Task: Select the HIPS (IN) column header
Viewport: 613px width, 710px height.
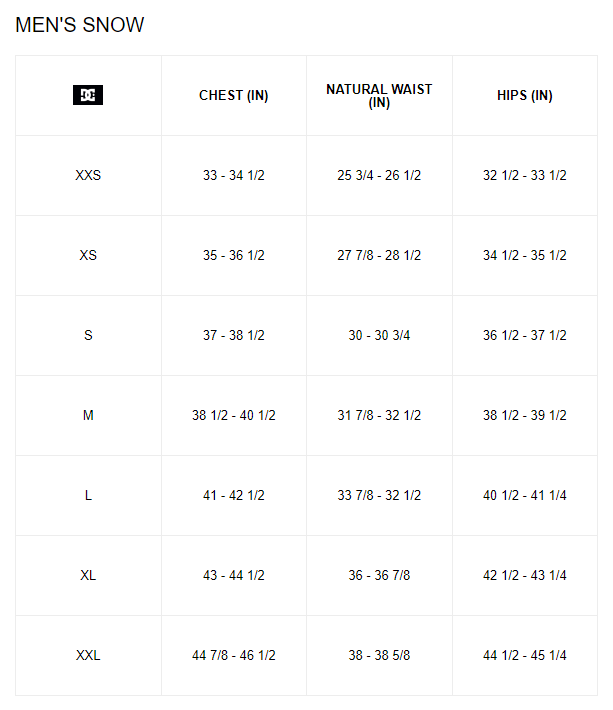Action: [525, 96]
